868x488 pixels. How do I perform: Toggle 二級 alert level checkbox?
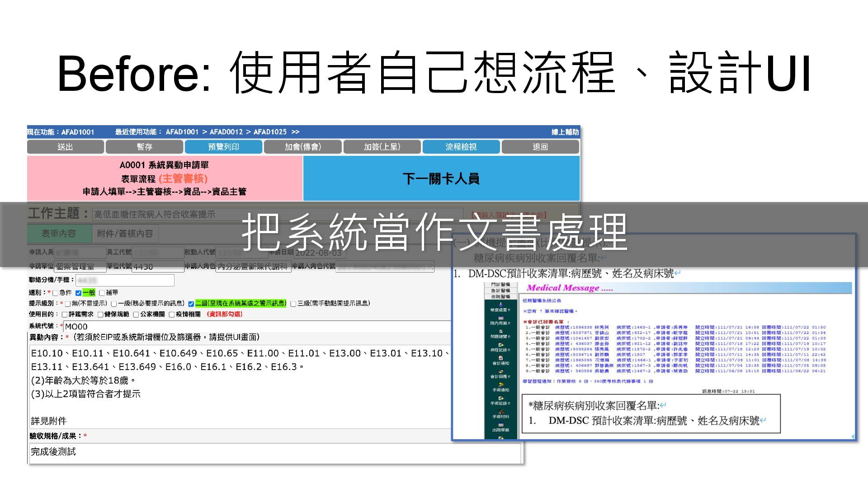point(191,304)
